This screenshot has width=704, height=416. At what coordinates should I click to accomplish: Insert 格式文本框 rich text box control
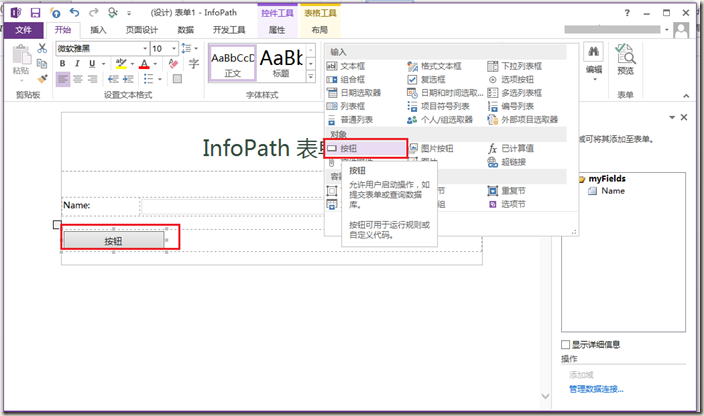434,66
